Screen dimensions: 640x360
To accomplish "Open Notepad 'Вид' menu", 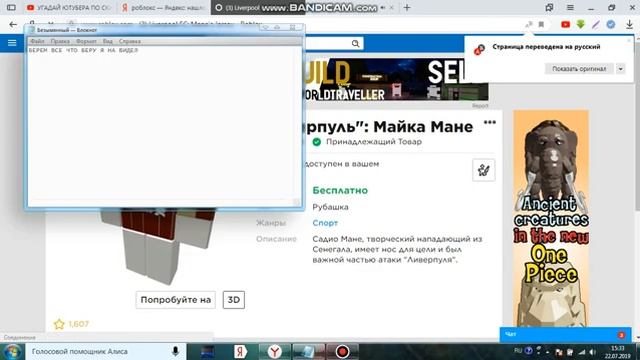I will 107,41.
